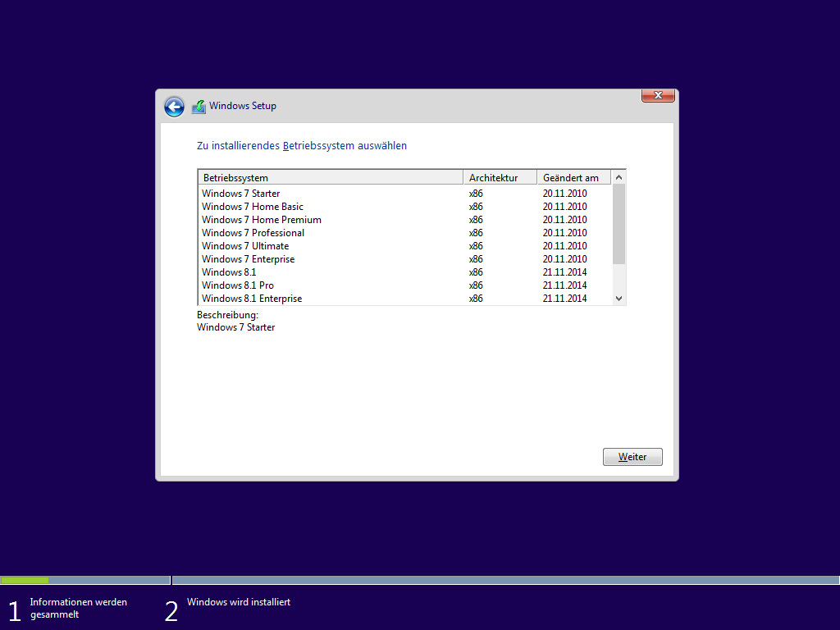Image resolution: width=840 pixels, height=630 pixels.
Task: Go back with the blue arrow button
Action: coord(174,107)
